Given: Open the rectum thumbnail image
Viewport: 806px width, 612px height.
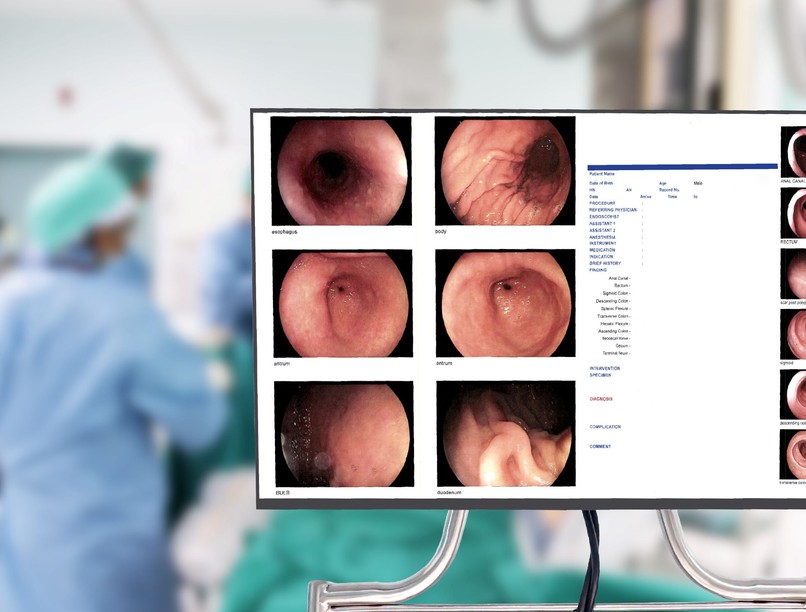Looking at the screenshot, I should tap(794, 211).
